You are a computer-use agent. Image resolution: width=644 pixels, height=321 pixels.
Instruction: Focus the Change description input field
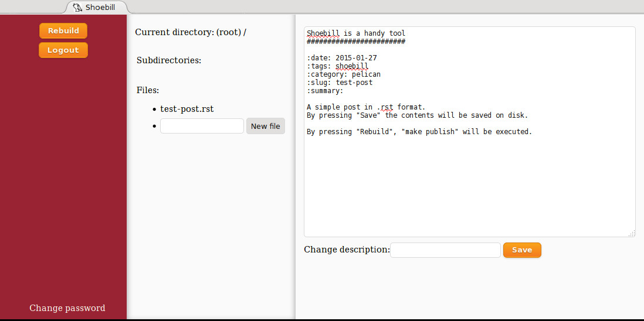click(x=445, y=250)
